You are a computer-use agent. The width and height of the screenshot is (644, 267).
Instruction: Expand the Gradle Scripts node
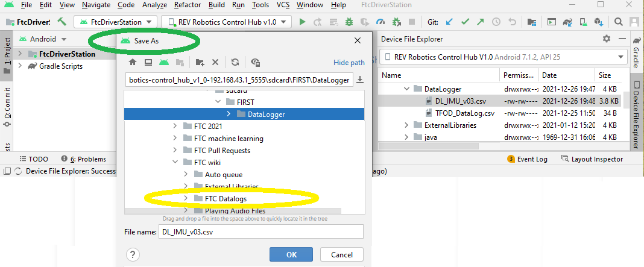[20, 66]
